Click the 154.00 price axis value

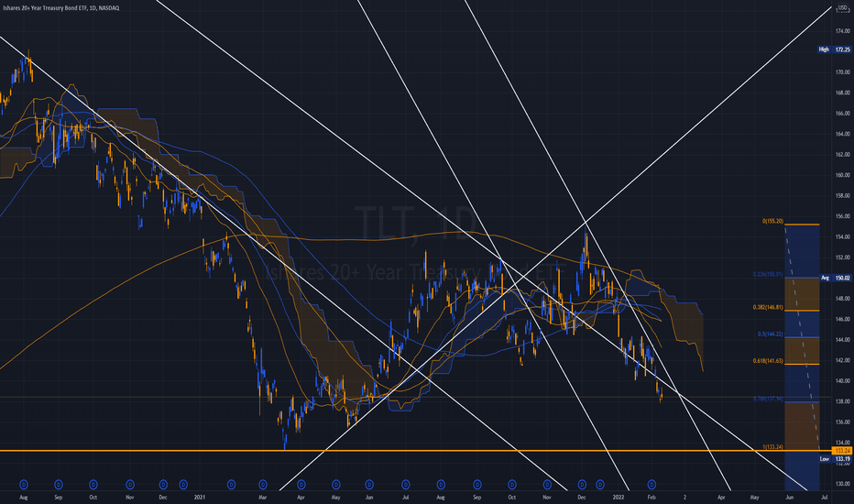[x=843, y=237]
